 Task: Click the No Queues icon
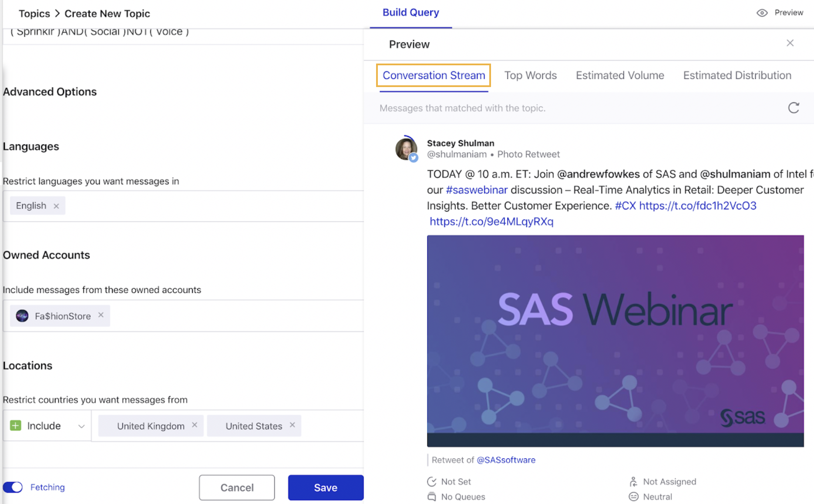pyautogui.click(x=432, y=497)
